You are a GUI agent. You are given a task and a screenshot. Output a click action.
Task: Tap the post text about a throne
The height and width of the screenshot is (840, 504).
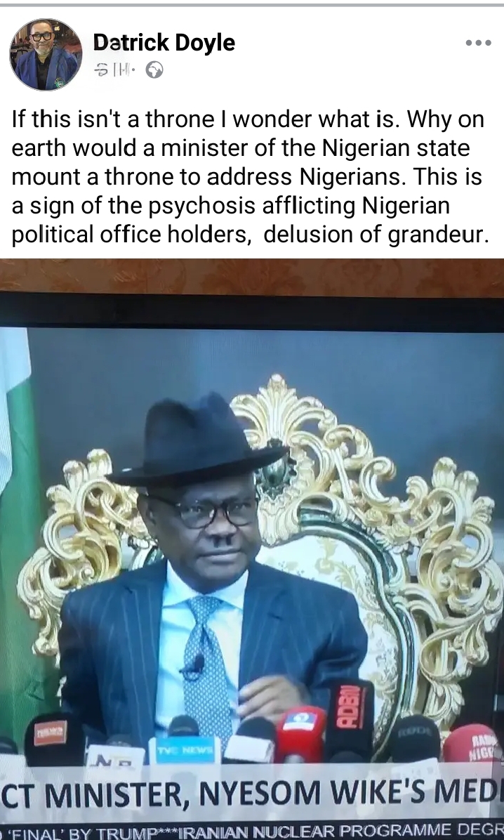pos(250,177)
